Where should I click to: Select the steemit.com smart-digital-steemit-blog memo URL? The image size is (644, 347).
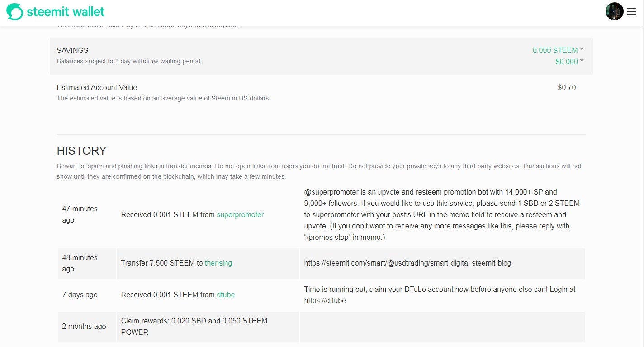(407, 263)
